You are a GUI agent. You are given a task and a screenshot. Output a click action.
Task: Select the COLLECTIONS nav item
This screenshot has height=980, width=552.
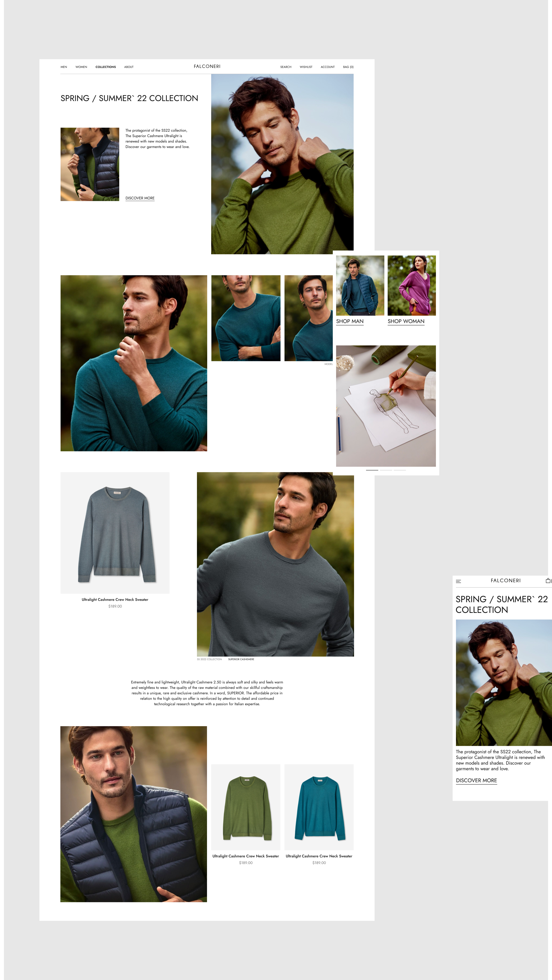[x=106, y=67]
